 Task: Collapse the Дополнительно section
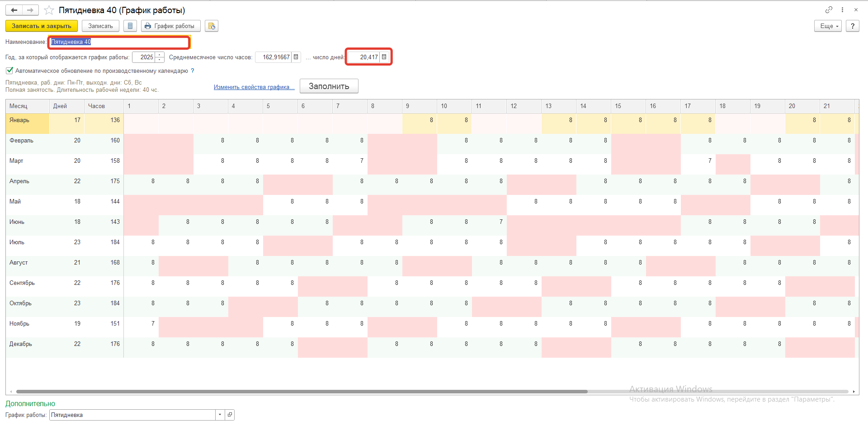pyautogui.click(x=30, y=403)
